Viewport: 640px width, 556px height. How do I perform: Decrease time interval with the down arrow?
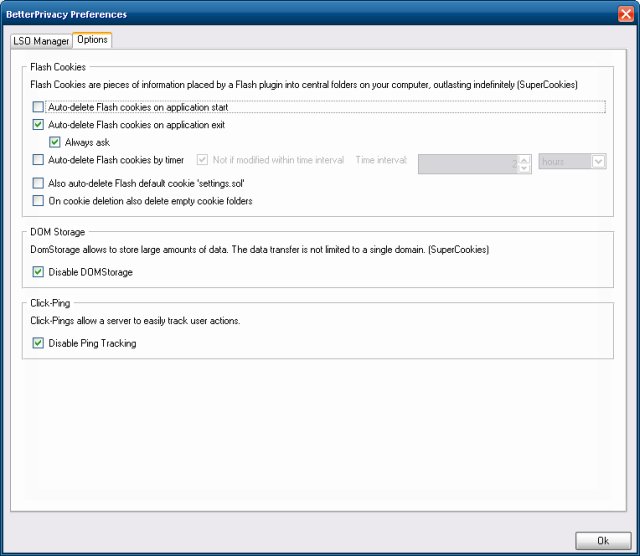click(525, 167)
